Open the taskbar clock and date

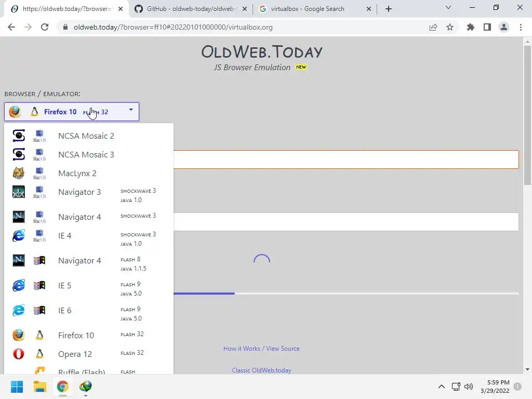click(495, 387)
